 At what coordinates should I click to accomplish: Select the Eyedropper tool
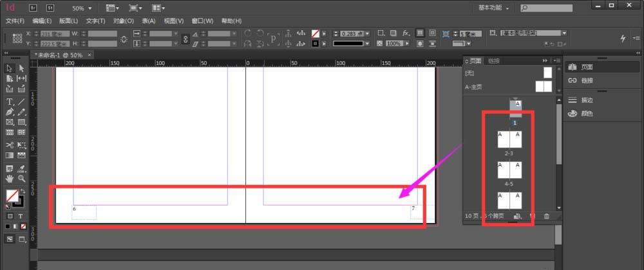(x=22, y=168)
